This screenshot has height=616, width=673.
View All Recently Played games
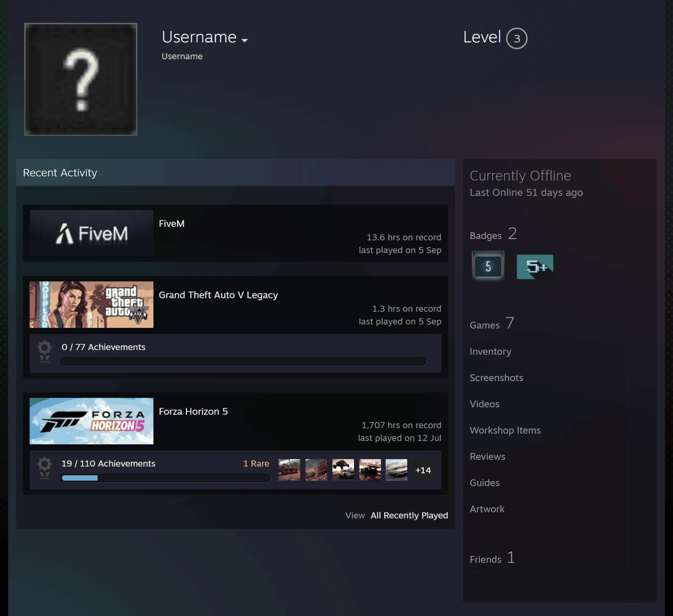click(x=409, y=515)
